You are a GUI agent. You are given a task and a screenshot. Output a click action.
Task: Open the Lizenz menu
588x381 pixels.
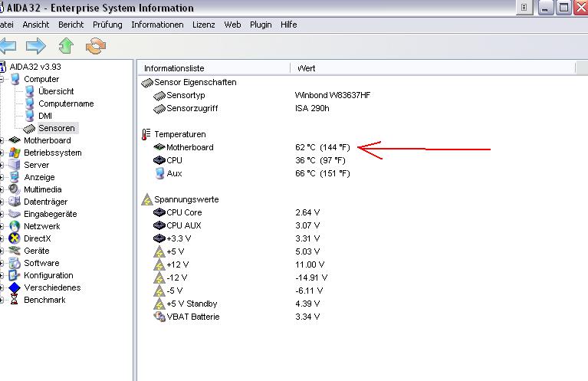click(x=204, y=25)
